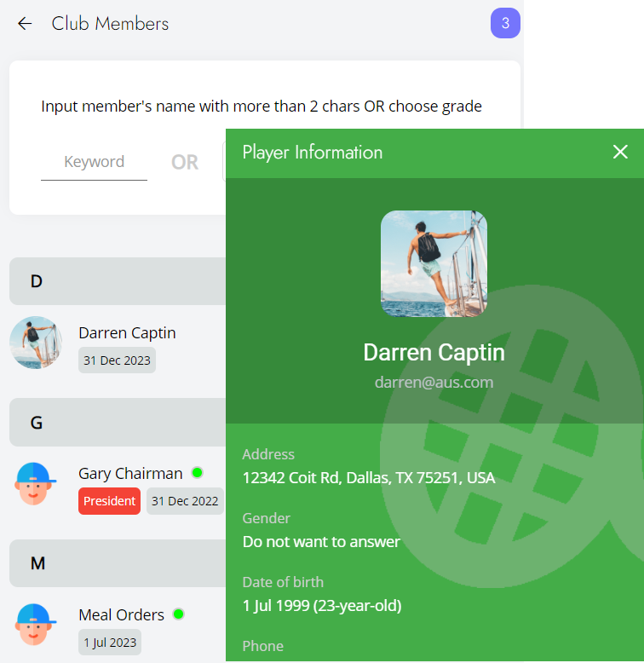The image size is (644, 663).
Task: Click Darren Captin's avatar in member list
Action: click(36, 343)
